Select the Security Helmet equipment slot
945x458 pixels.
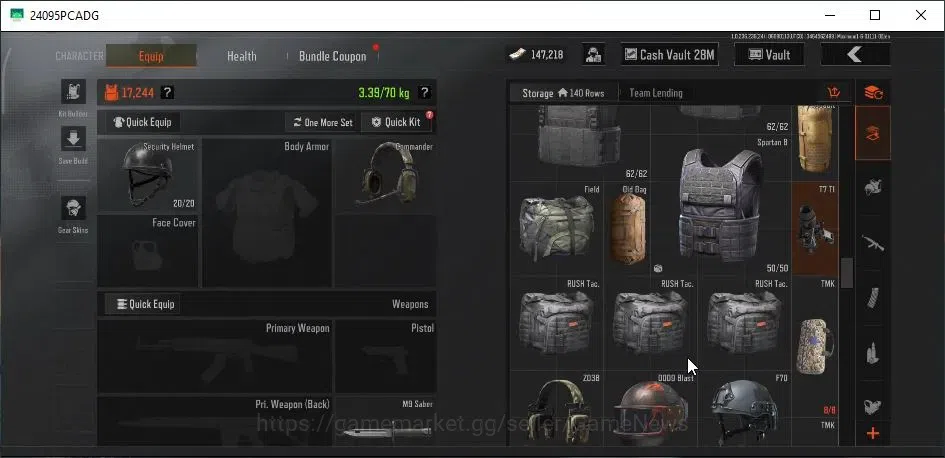coord(148,175)
